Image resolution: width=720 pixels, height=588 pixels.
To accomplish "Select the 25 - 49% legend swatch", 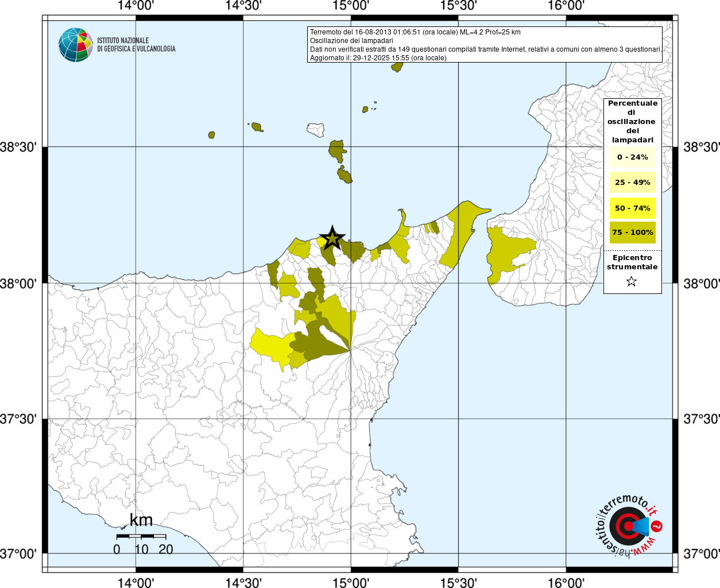I will point(632,183).
